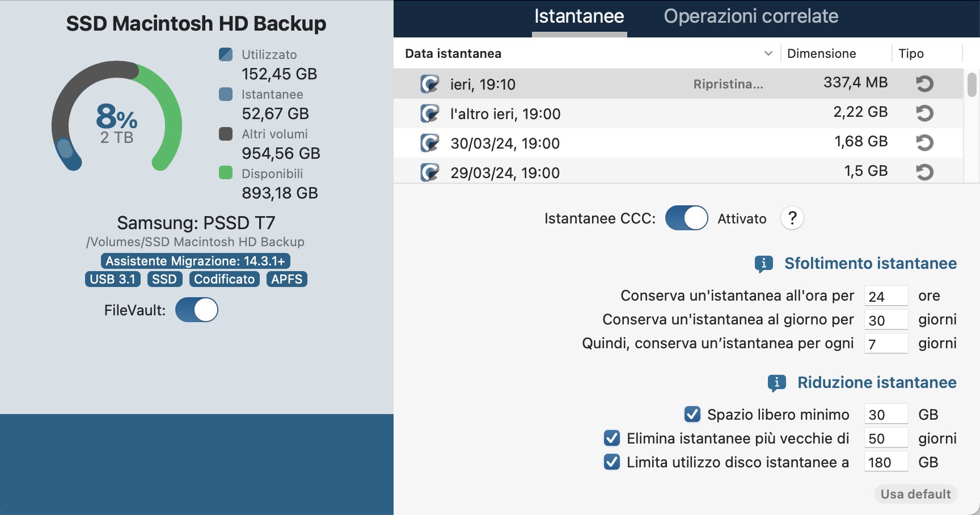Click the Codificato badge
This screenshot has height=515, width=980.
[x=225, y=279]
